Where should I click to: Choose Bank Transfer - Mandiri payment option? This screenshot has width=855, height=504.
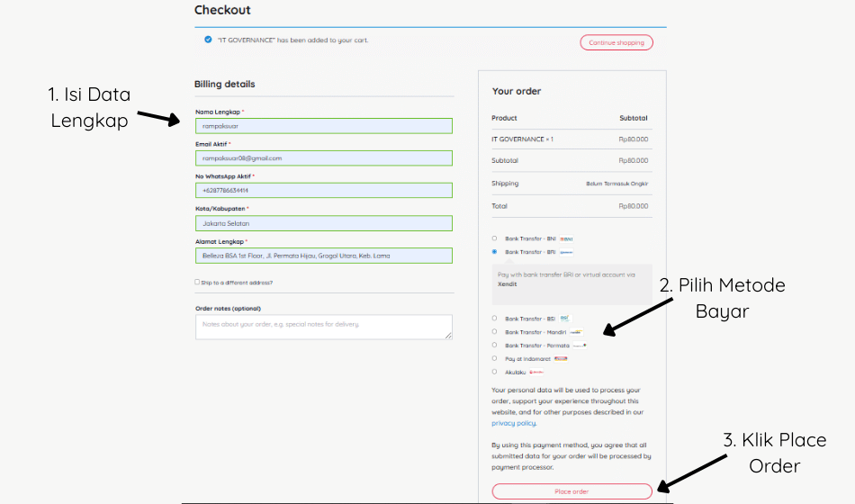coord(495,331)
